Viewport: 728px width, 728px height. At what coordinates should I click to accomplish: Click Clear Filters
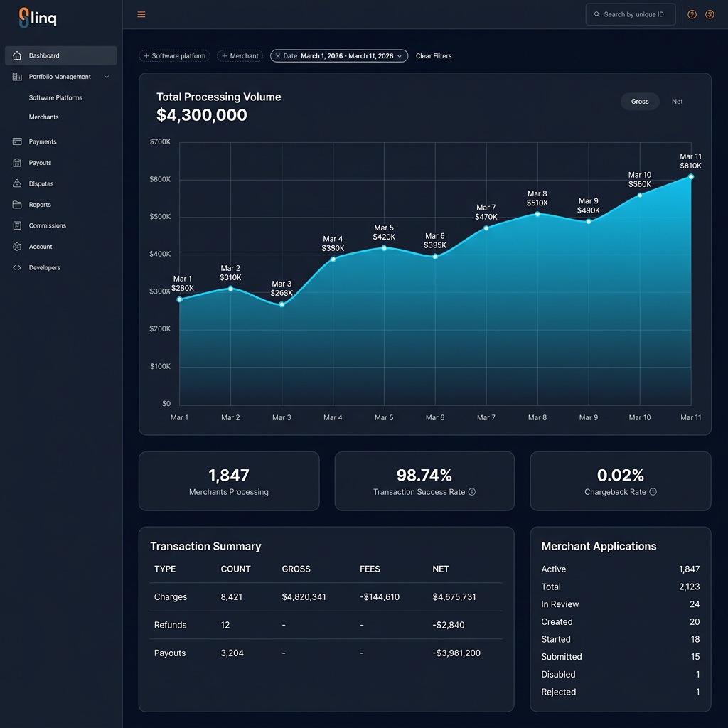click(434, 56)
